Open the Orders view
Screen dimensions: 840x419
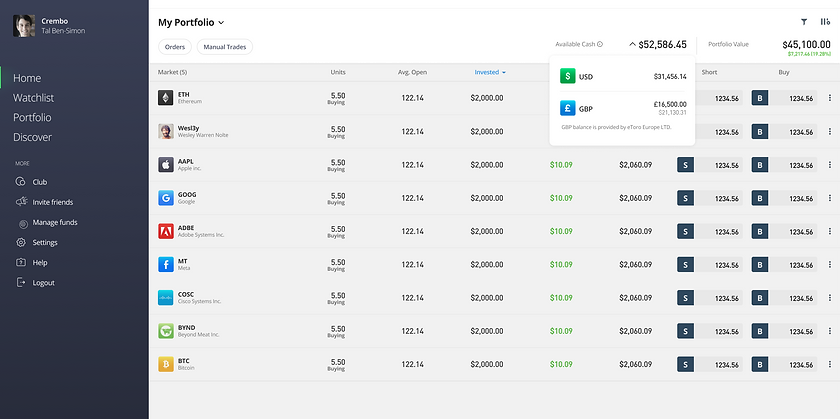pyautogui.click(x=175, y=46)
